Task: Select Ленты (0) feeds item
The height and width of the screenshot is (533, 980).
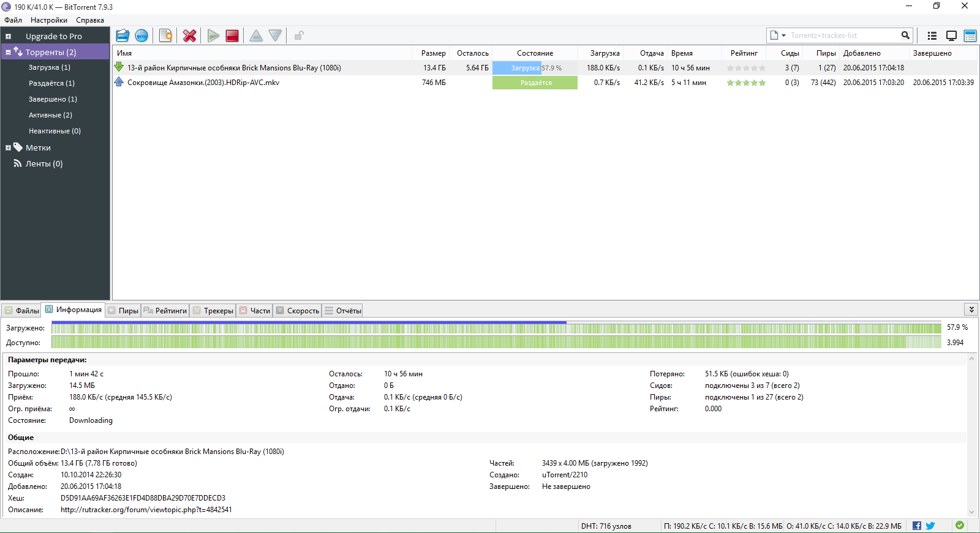Action: point(44,164)
